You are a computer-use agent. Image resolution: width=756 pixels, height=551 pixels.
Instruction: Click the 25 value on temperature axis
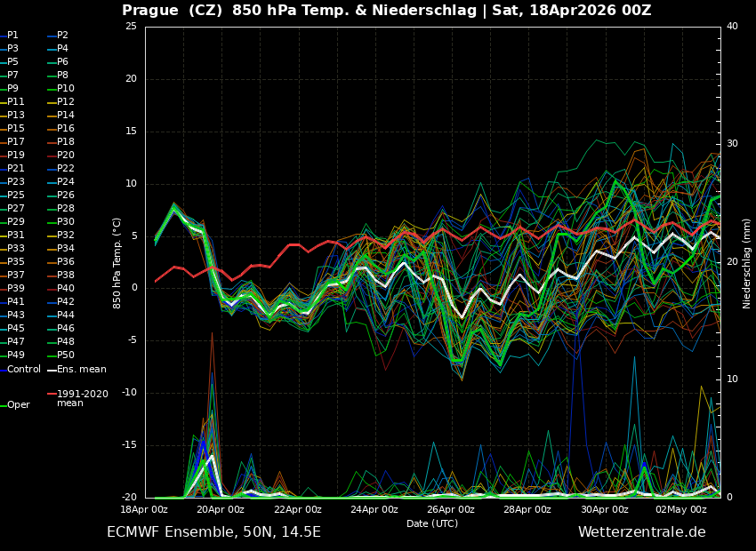point(131,27)
